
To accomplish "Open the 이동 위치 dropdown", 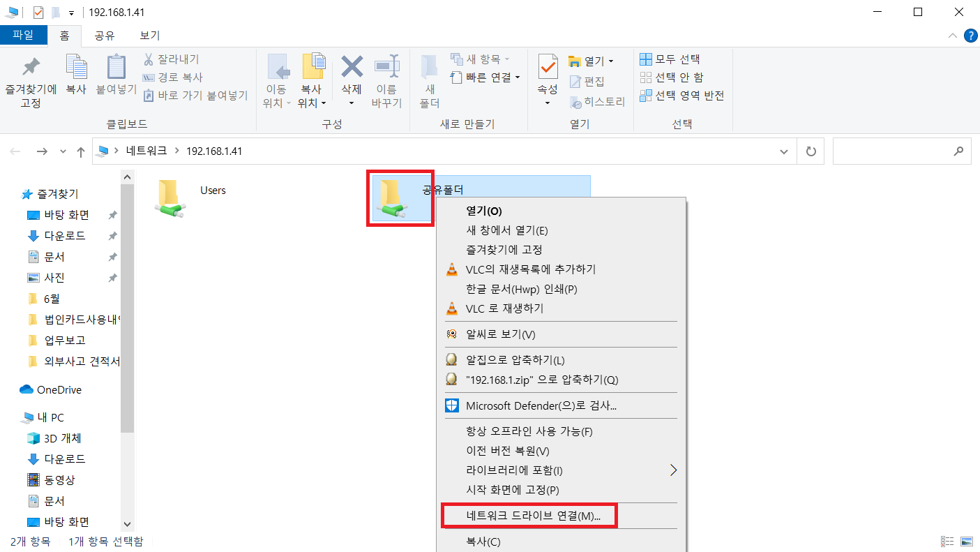I will [x=277, y=103].
